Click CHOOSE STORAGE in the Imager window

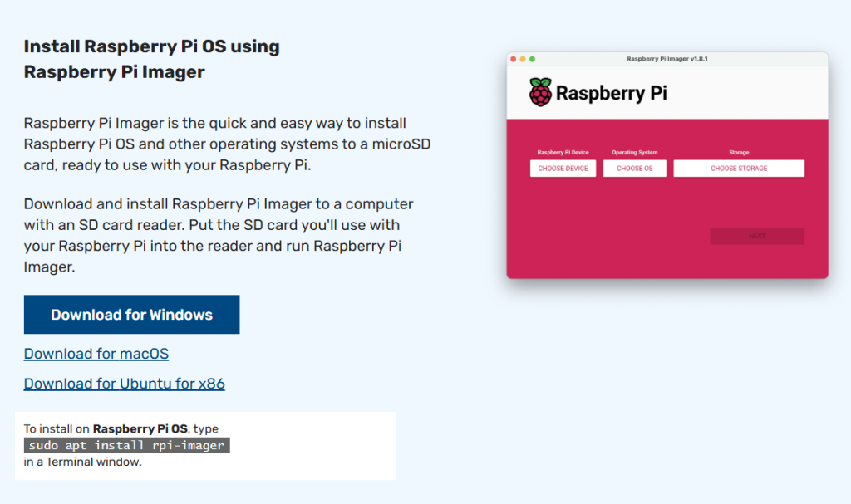(739, 169)
